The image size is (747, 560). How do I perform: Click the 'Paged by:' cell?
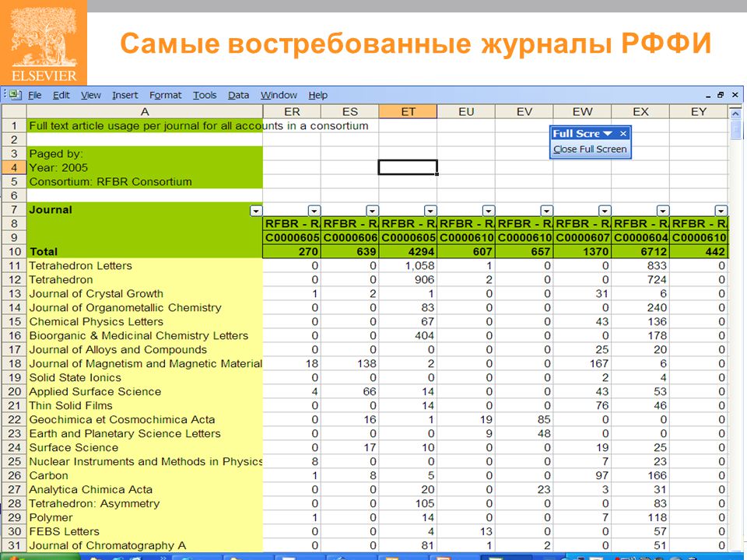[145, 154]
